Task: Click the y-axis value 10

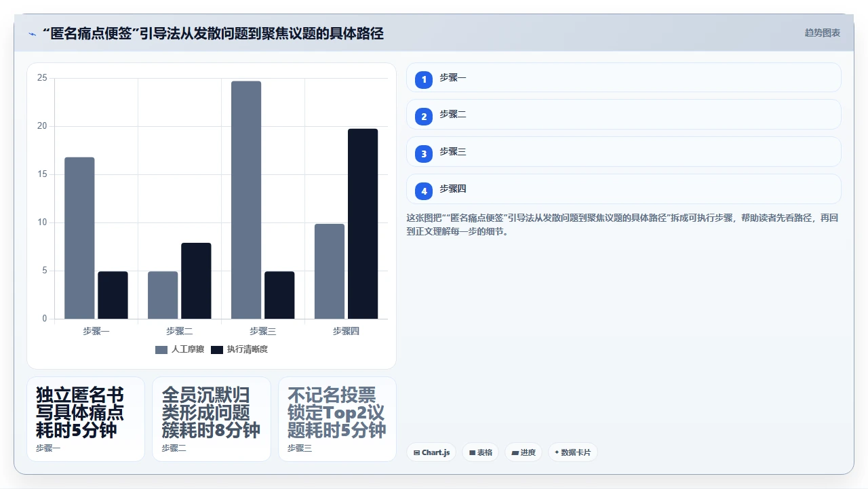Action: [x=42, y=222]
